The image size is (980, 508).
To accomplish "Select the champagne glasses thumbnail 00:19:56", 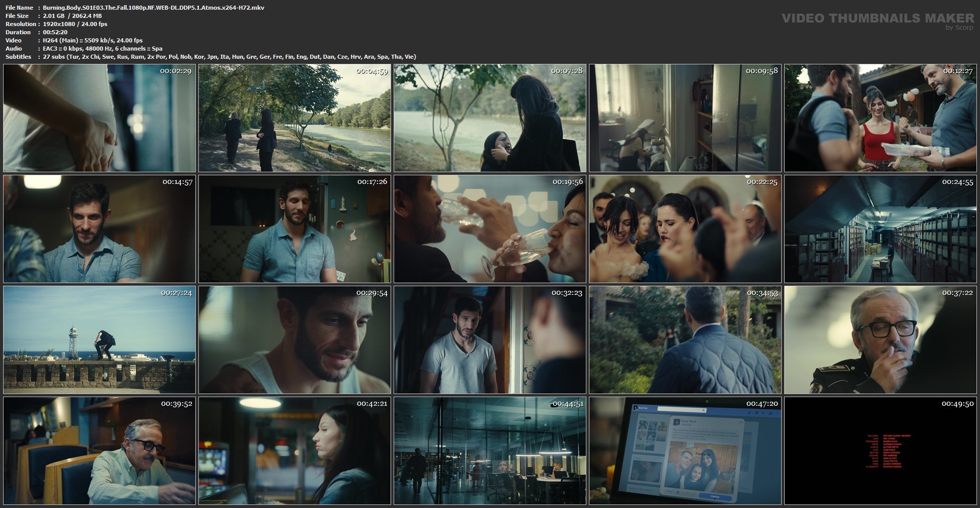I will tap(490, 229).
